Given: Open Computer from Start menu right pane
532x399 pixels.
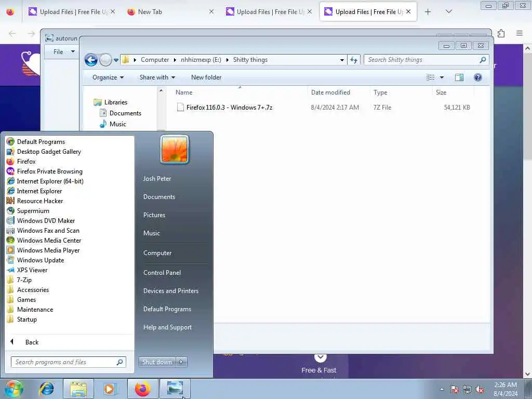Looking at the screenshot, I should pos(157,253).
